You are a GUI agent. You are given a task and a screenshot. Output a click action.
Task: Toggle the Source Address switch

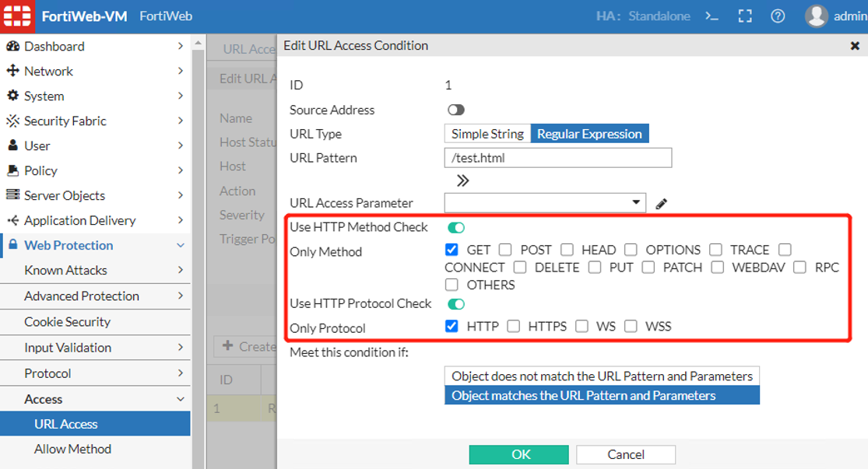(455, 110)
